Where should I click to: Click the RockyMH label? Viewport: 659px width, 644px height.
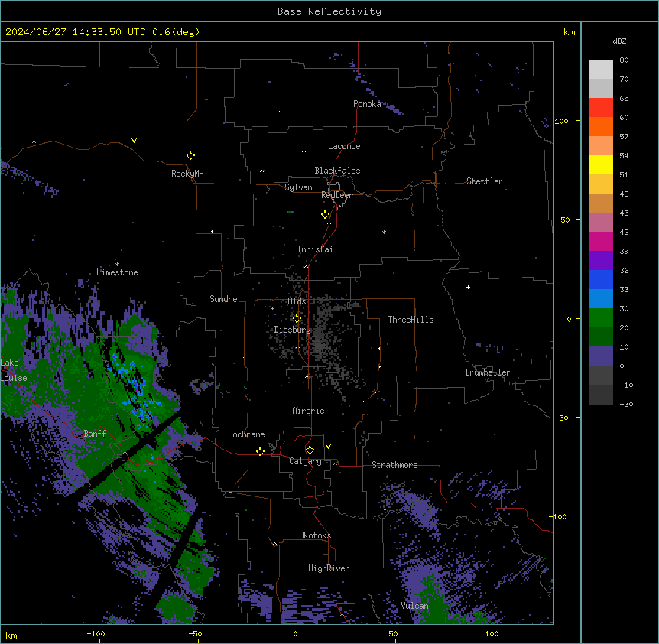click(x=187, y=174)
